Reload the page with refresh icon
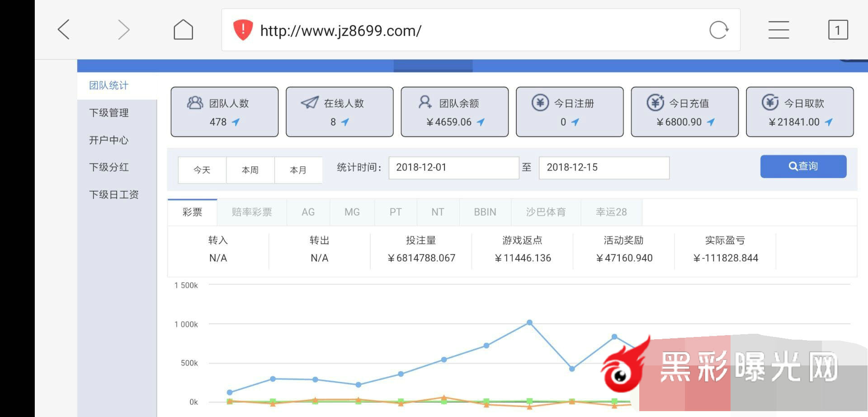Image resolution: width=868 pixels, height=417 pixels. pos(718,30)
